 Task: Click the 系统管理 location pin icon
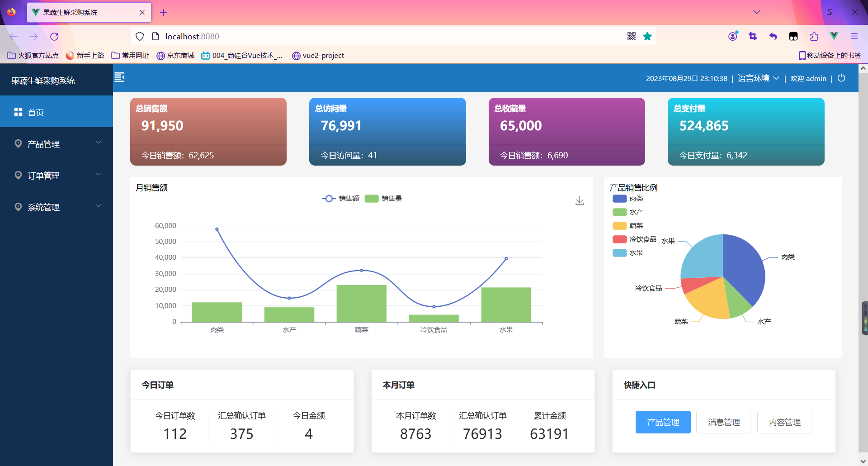pyautogui.click(x=18, y=207)
